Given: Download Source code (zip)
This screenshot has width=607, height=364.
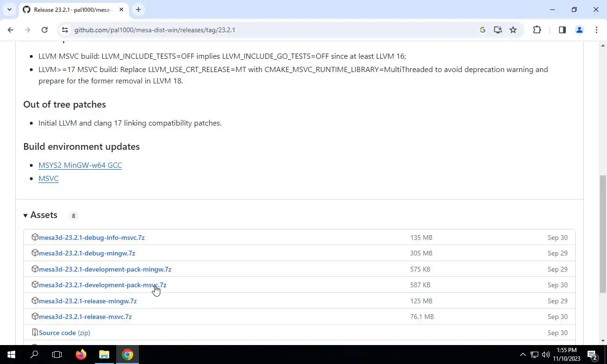Looking at the screenshot, I should point(64,333).
